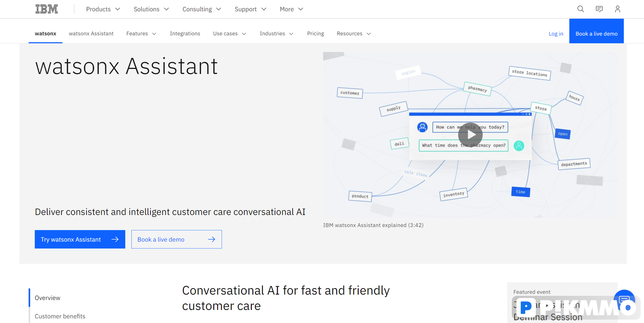Click the Log in link
Screen dimensions: 644x323
coord(556,34)
